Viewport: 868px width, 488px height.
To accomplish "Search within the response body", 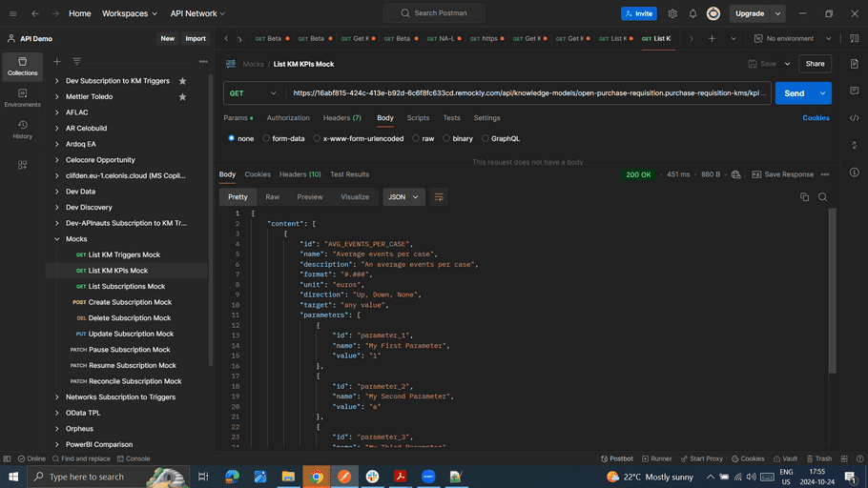I will (822, 196).
